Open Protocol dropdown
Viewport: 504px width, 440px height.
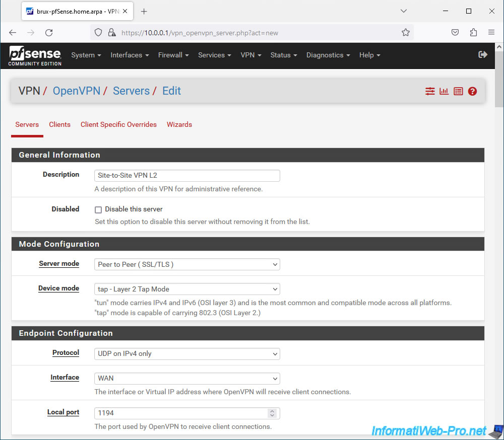tap(187, 353)
